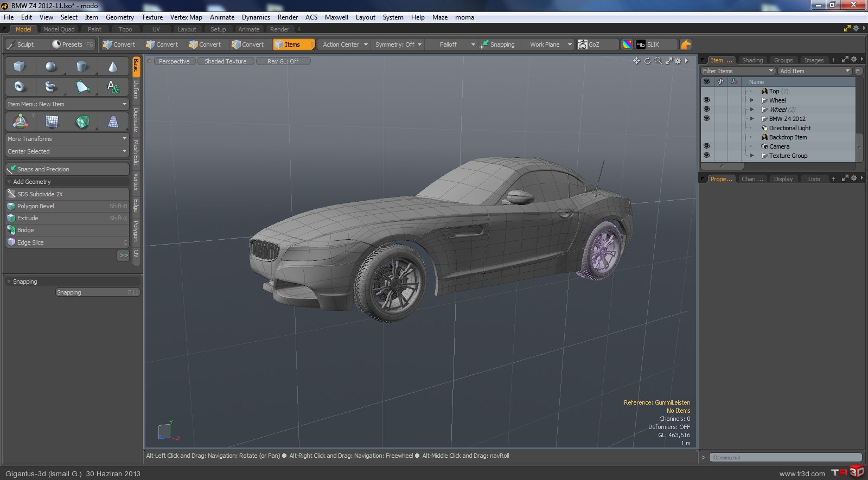Select the soft deform mesh tool
This screenshot has width=868, height=480.
coord(52,121)
